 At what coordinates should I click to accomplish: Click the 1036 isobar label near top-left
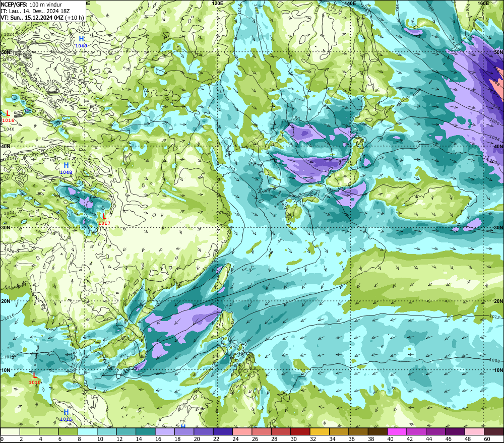coord(9,59)
